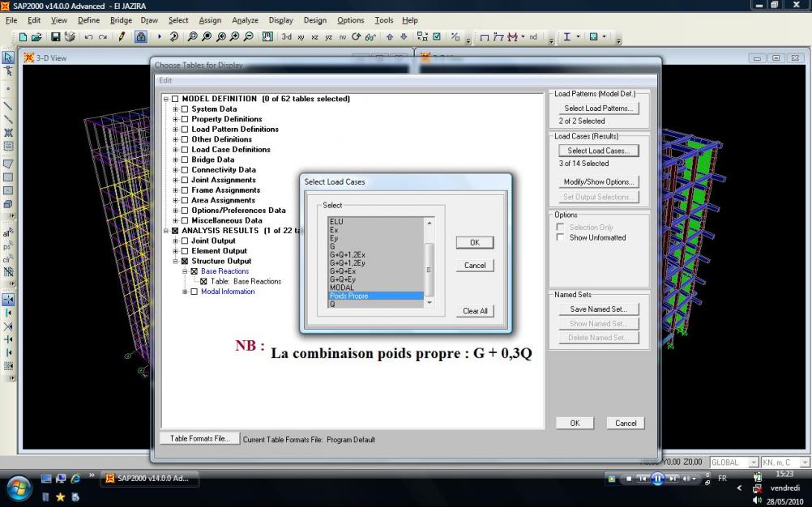812x507 pixels.
Task: Run analysis with the play arrow
Action: tap(160, 36)
